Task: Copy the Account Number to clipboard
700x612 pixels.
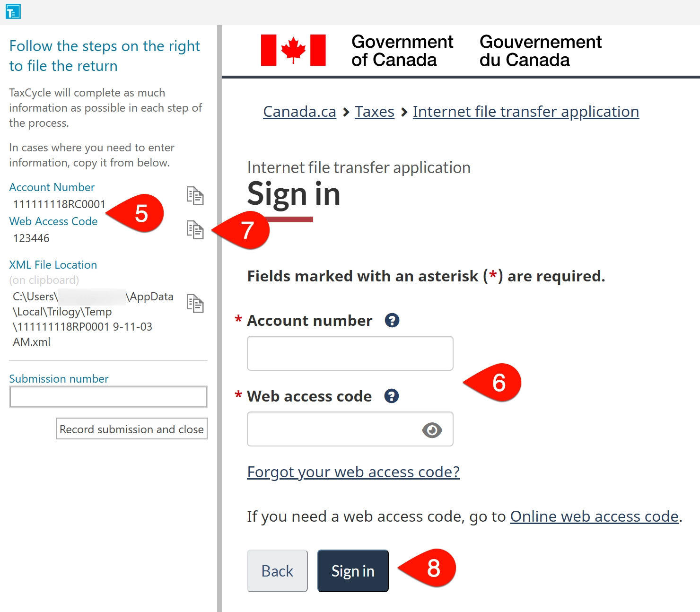Action: point(195,195)
